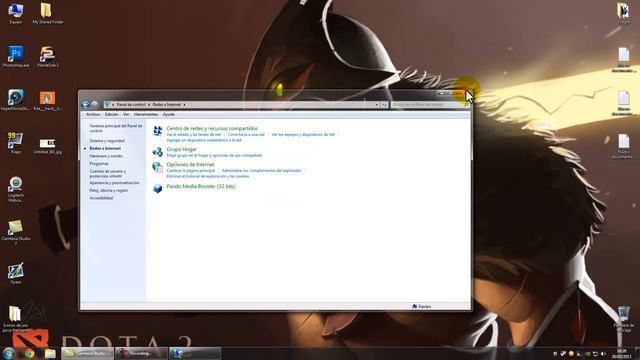The width and height of the screenshot is (640, 360).
Task: Open the Grupo Hogar heading link
Action: pyautogui.click(x=182, y=149)
